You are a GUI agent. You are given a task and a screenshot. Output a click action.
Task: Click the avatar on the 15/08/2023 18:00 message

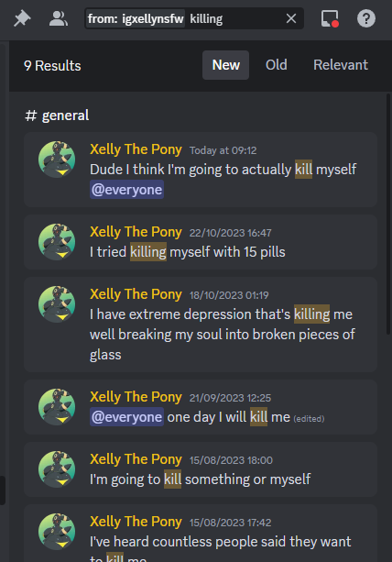pos(57,469)
